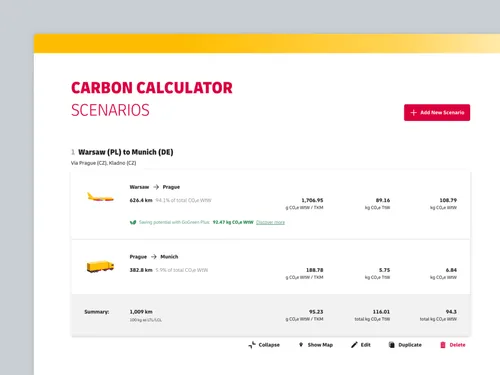Click the 5.75 kg value
Viewport: 500px width, 375px height.
coord(385,270)
